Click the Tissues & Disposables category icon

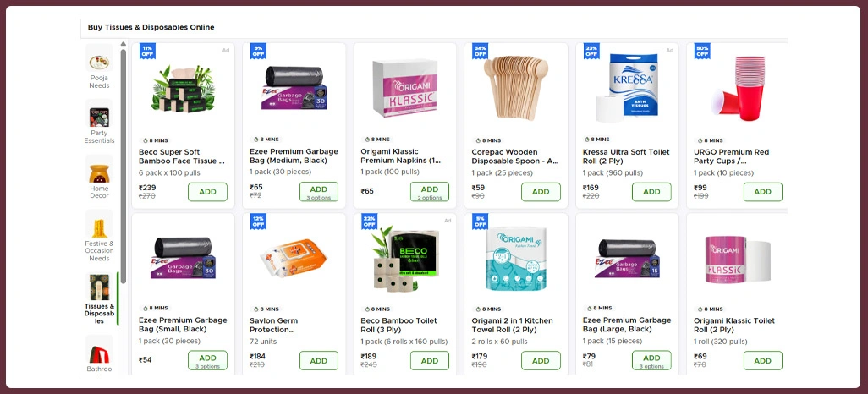point(99,287)
